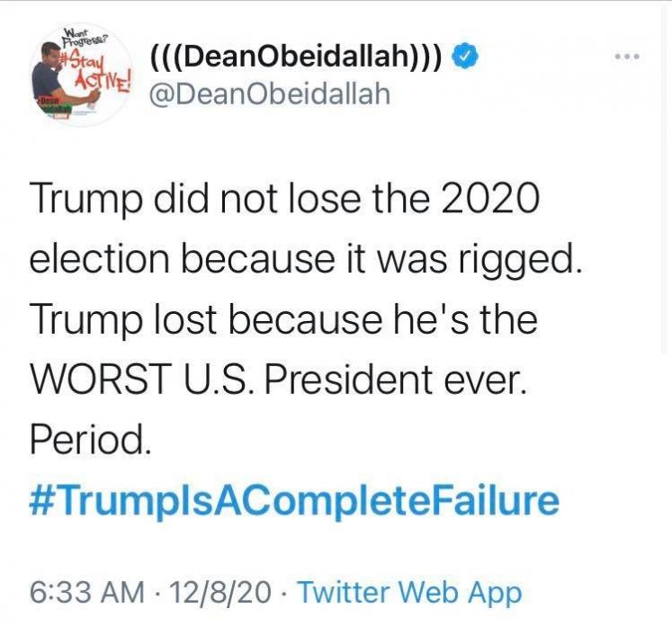Open the @DeanObeidallah handle link
672x626 pixels.
[269, 94]
